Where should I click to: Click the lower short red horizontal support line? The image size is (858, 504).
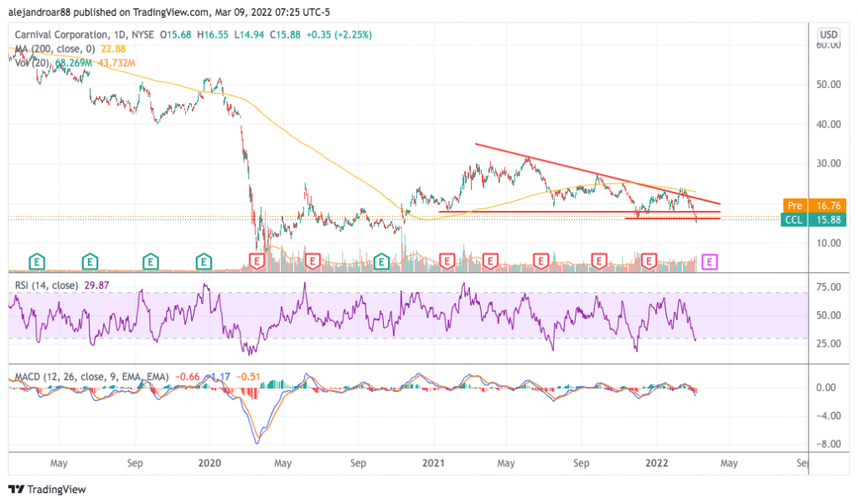click(673, 219)
